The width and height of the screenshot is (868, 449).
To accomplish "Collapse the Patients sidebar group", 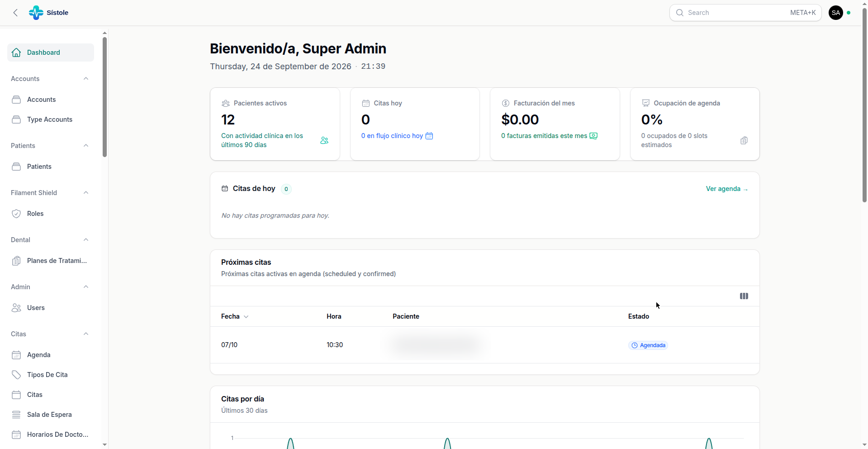I will [x=86, y=146].
